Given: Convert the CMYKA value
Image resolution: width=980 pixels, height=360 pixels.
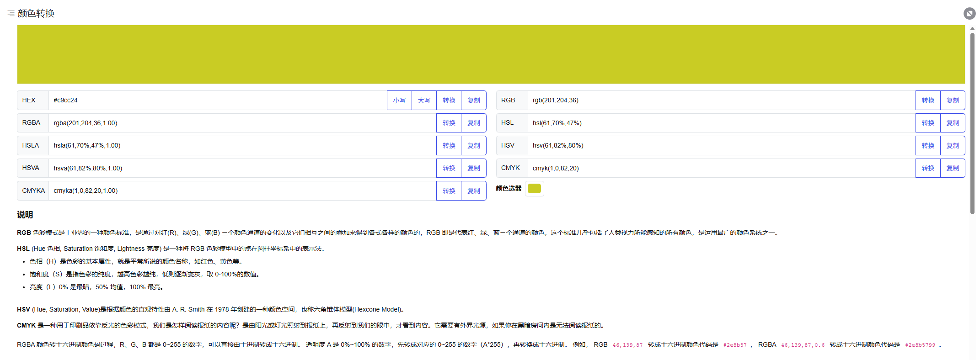Looking at the screenshot, I should point(449,191).
